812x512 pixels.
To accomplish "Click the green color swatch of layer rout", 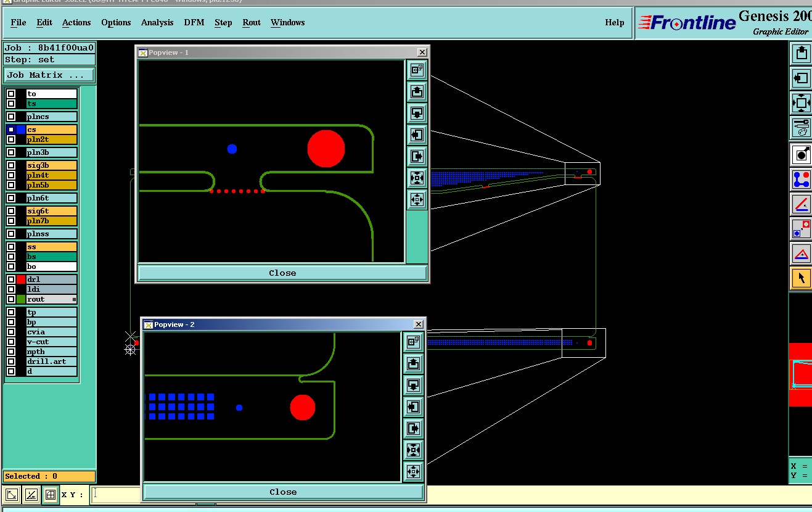I will click(x=21, y=299).
